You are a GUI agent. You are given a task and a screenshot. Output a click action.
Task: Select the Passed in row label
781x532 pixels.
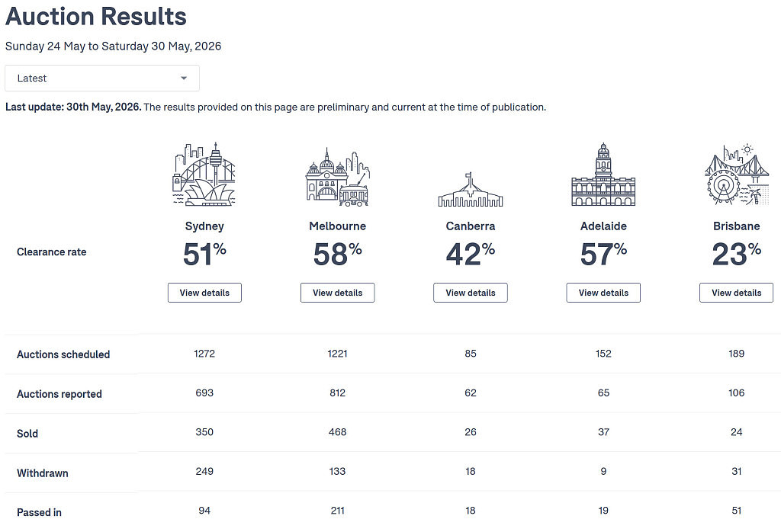(x=39, y=512)
